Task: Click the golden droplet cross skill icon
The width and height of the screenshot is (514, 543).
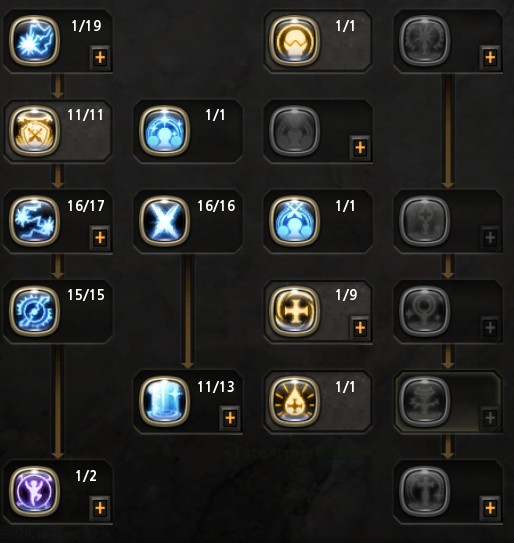Action: tap(294, 401)
